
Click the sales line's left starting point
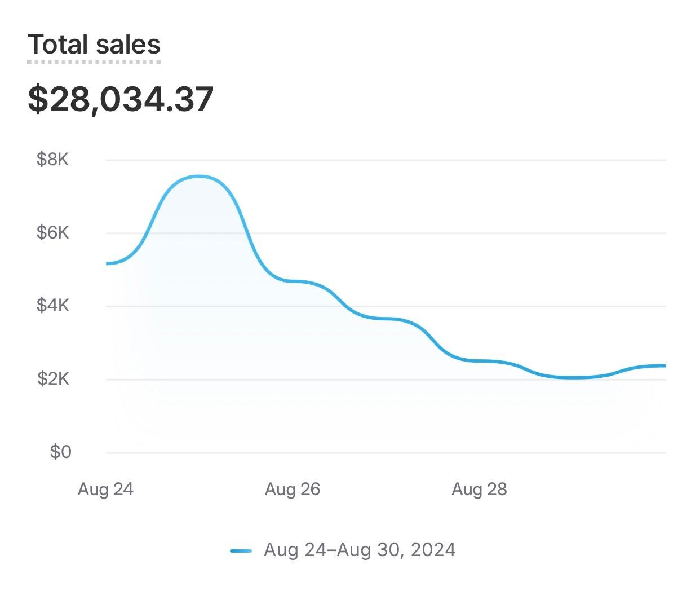pos(107,263)
